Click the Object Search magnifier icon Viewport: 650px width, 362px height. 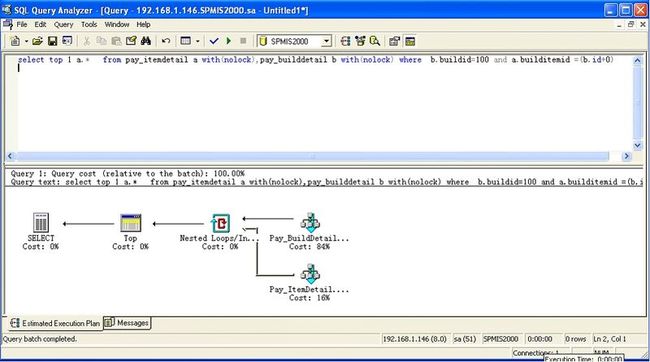[375, 41]
